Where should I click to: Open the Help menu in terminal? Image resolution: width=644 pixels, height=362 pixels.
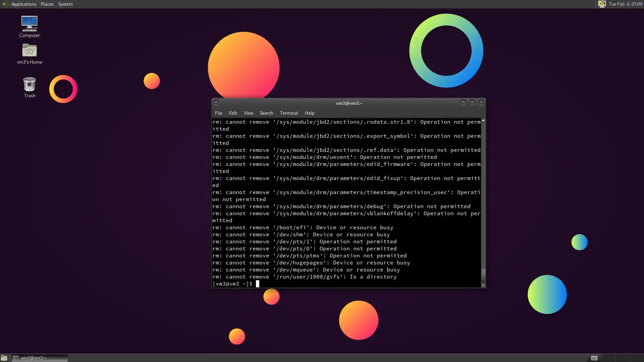tap(309, 113)
